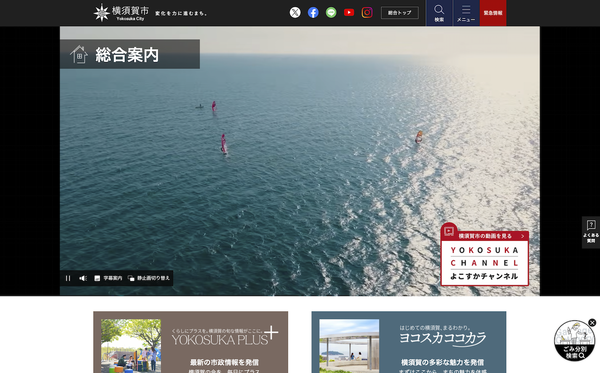Image resolution: width=600 pixels, height=373 pixels.
Task: Open the Instagram social icon
Action: coord(367,13)
